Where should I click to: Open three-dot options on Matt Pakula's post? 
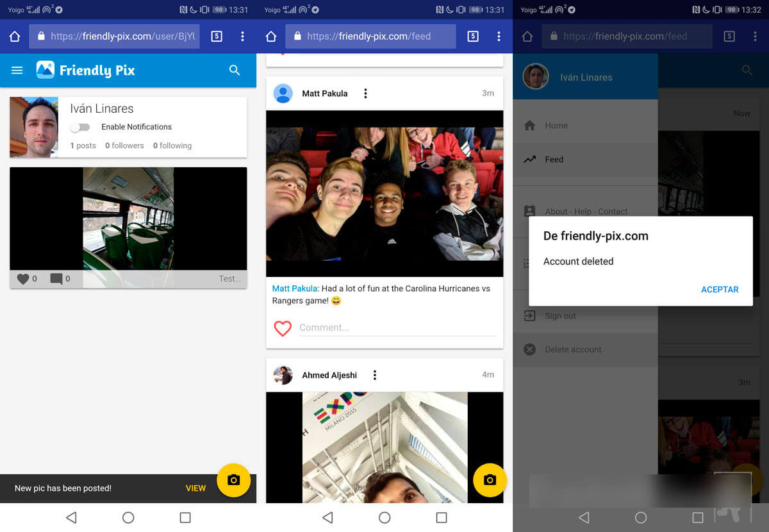click(x=365, y=94)
